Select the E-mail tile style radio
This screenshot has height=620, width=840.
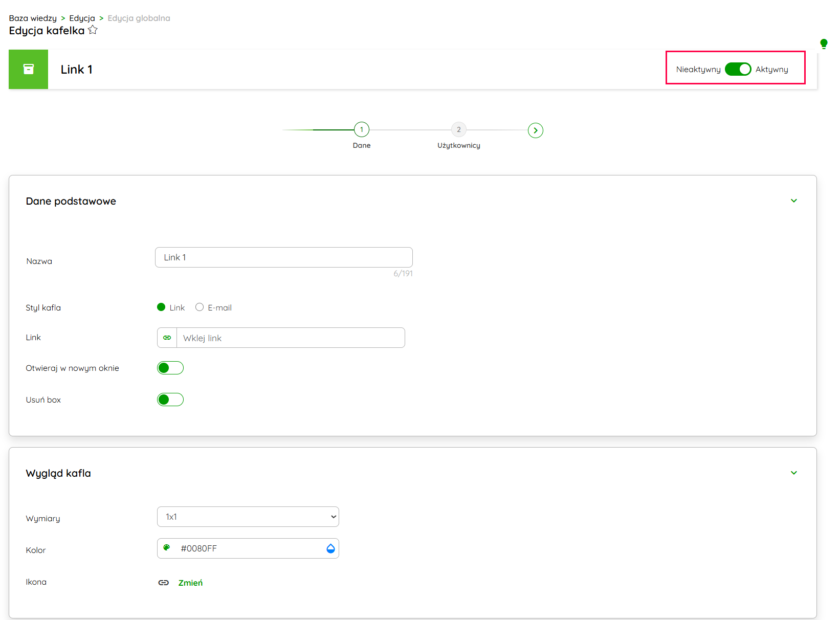click(200, 307)
